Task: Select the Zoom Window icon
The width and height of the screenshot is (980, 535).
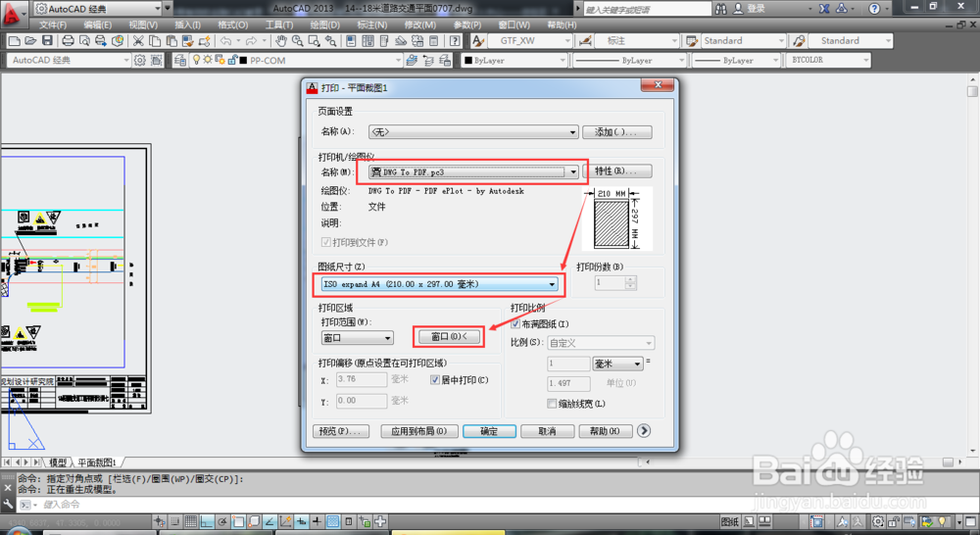Action: (314, 40)
